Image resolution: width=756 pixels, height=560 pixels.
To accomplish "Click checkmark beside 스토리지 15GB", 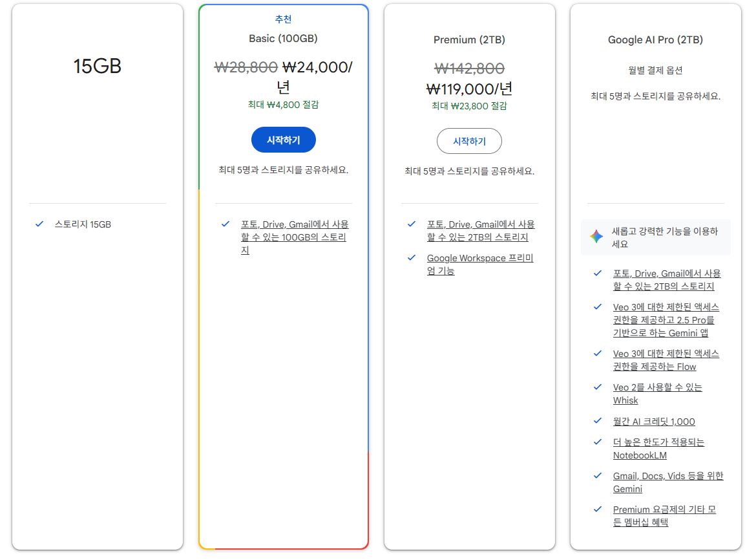I will tap(39, 224).
